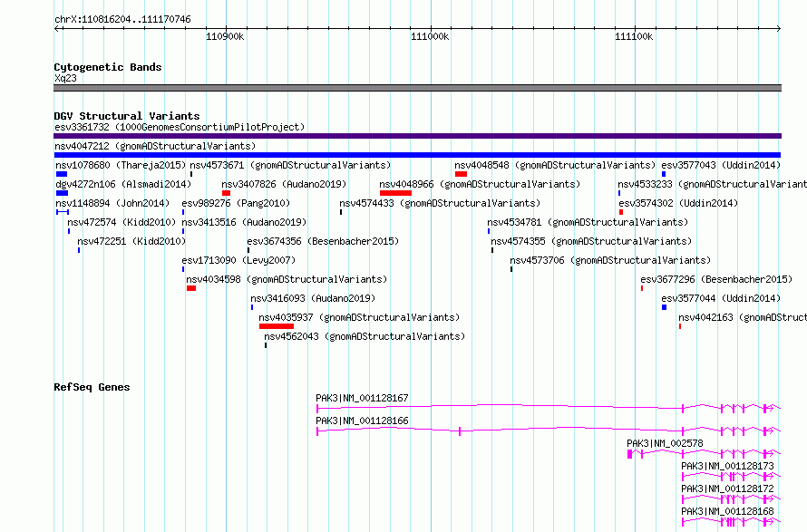Image resolution: width=807 pixels, height=532 pixels.
Task: Select nsv1148894 (John2014) label
Action: click(112, 203)
